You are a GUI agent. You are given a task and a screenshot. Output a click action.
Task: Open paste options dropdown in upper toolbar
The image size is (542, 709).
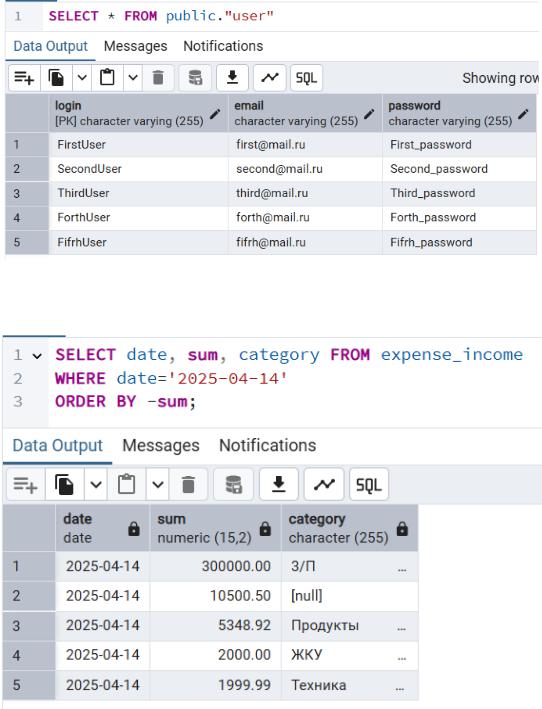click(133, 78)
